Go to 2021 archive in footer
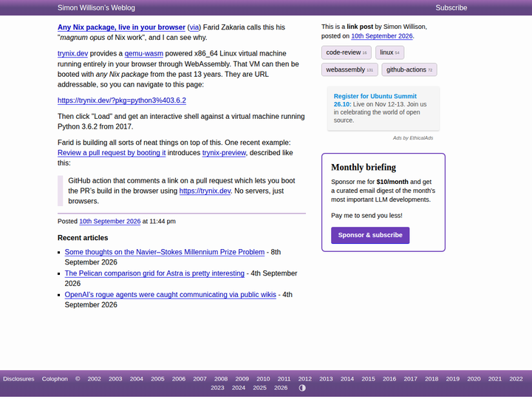532x399 pixels. [x=494, y=378]
